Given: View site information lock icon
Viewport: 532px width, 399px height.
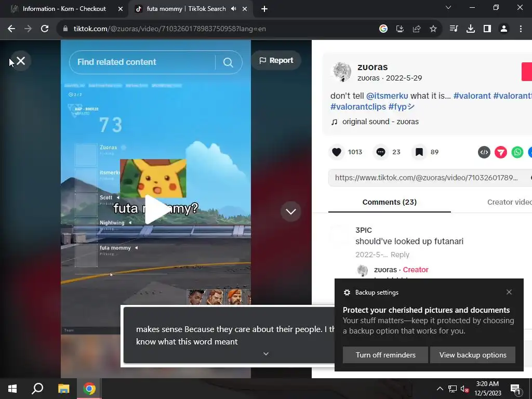Looking at the screenshot, I should 65,29.
